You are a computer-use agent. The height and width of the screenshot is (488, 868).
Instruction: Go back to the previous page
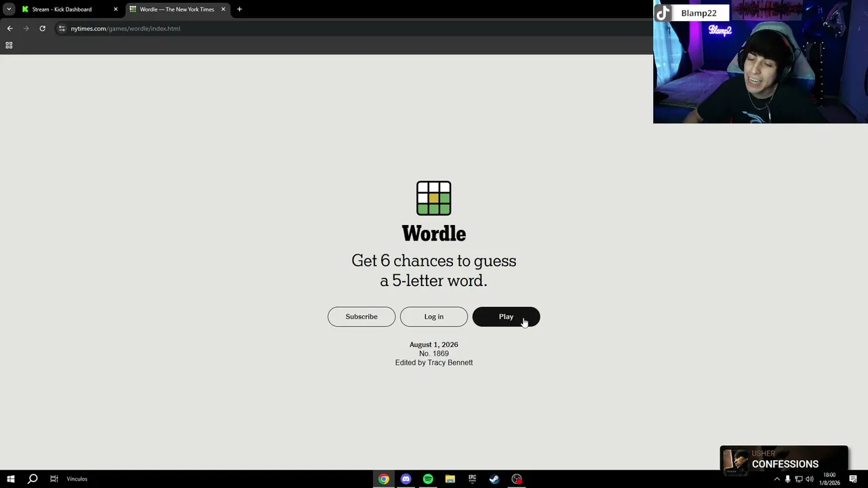[x=9, y=28]
